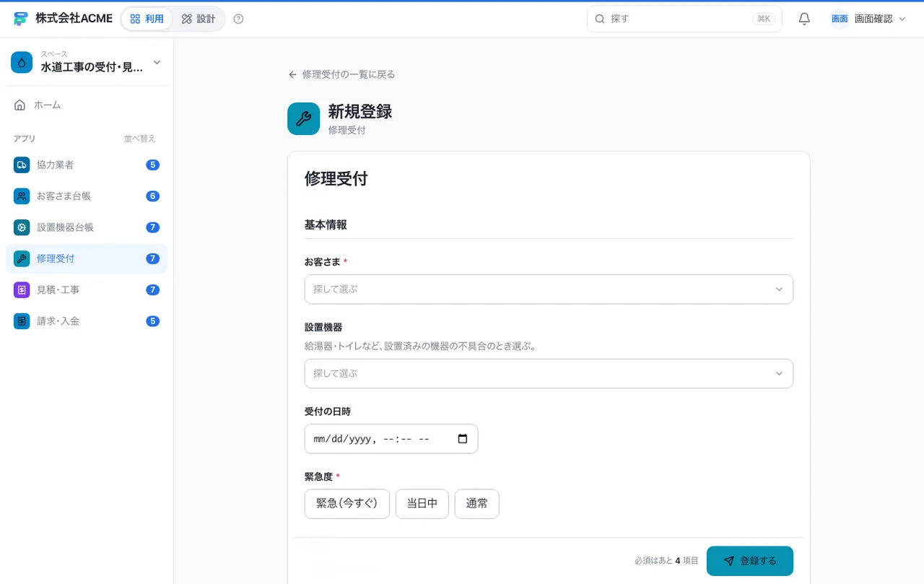Open the 画面確認 user menu

coord(868,19)
